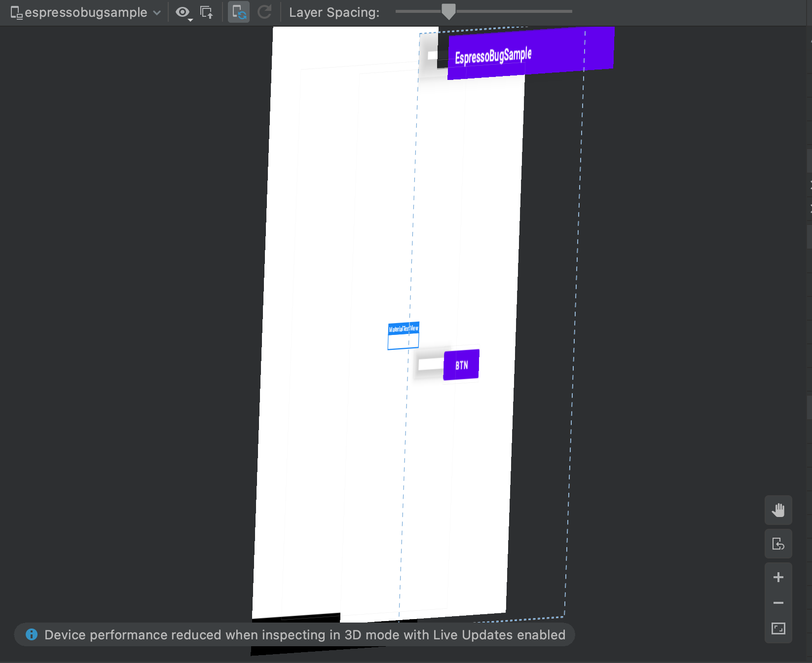The width and height of the screenshot is (812, 663).
Task: Click the Layer Spacing slider thumb
Action: 448,11
